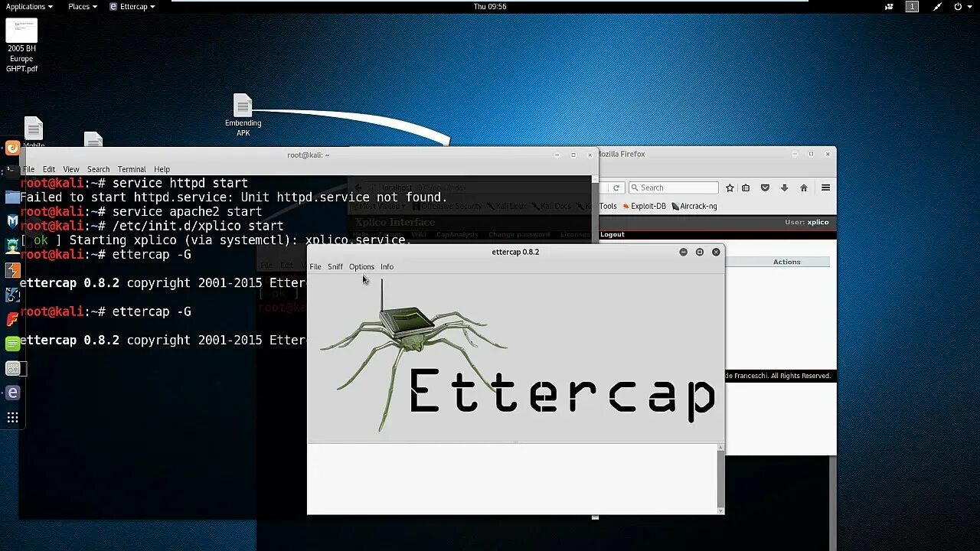Image resolution: width=980 pixels, height=551 pixels.
Task: Launch Maltego from the dock
Action: [x=12, y=295]
